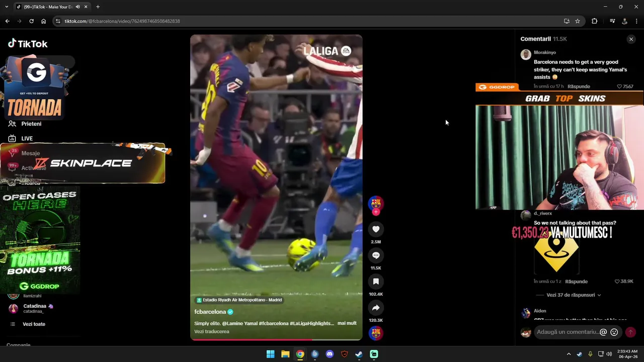Open Morakinyo's profile avatar
644x362 pixels.
click(x=526, y=55)
